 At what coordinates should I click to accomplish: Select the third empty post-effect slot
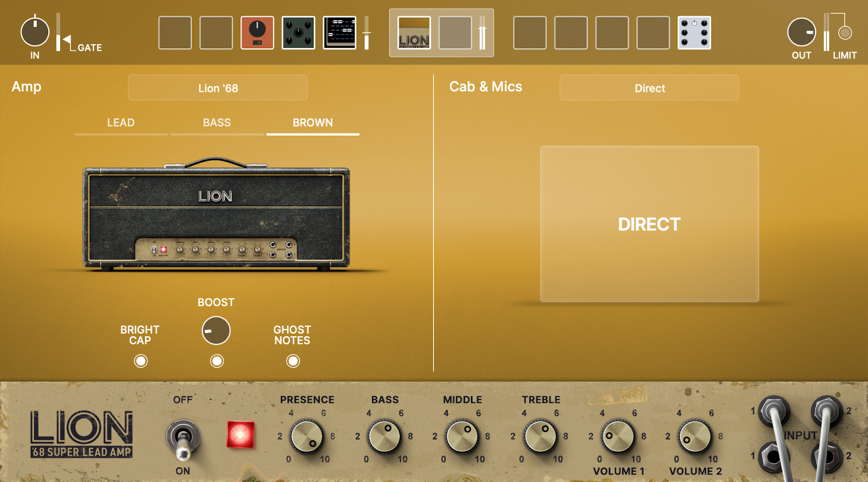tap(612, 33)
